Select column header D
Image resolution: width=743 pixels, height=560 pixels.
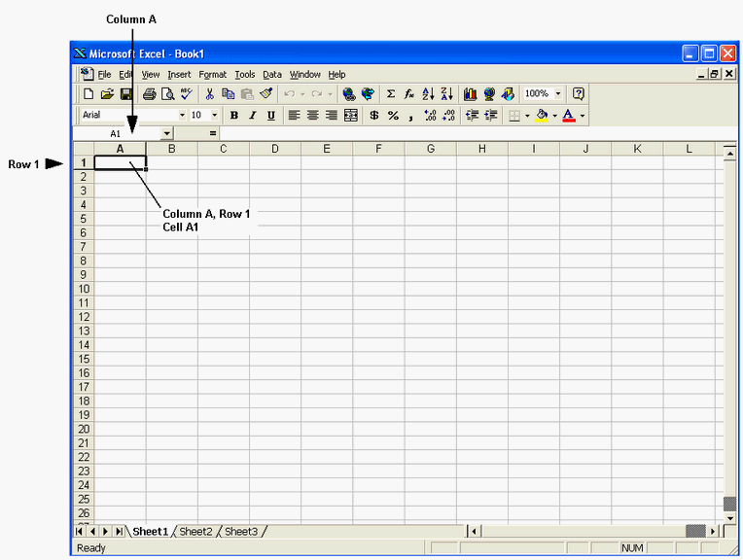[x=275, y=149]
